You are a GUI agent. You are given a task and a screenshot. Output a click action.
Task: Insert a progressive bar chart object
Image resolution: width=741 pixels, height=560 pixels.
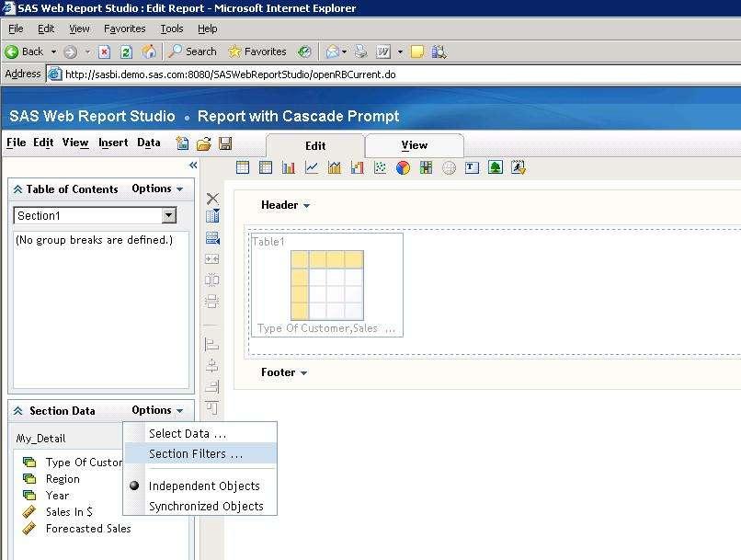[x=358, y=167]
